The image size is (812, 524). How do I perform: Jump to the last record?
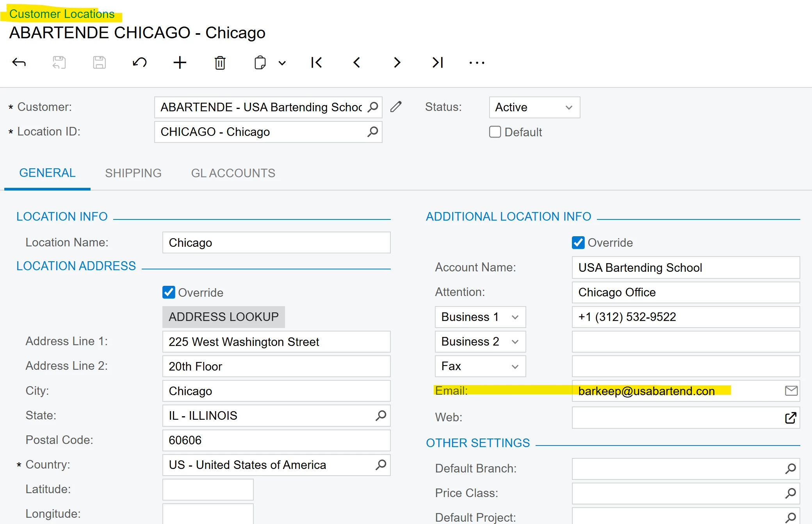click(x=438, y=62)
